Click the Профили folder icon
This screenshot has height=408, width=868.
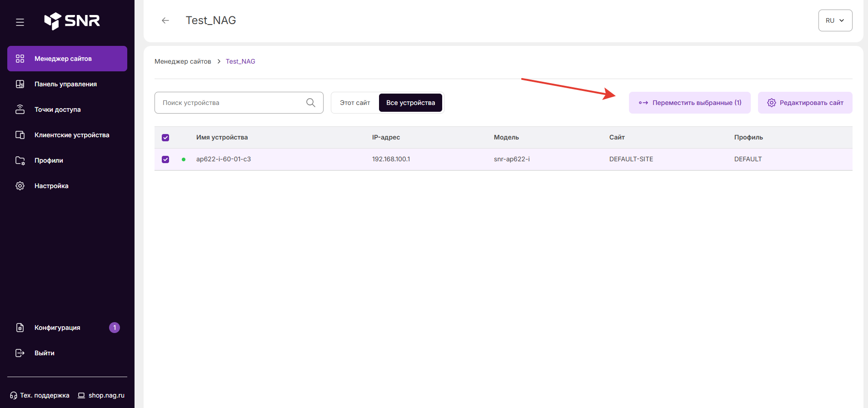pyautogui.click(x=20, y=160)
